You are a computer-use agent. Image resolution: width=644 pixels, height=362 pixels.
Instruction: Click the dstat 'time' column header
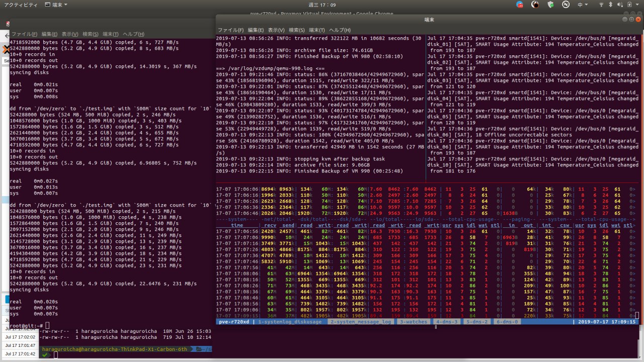pos(236,226)
